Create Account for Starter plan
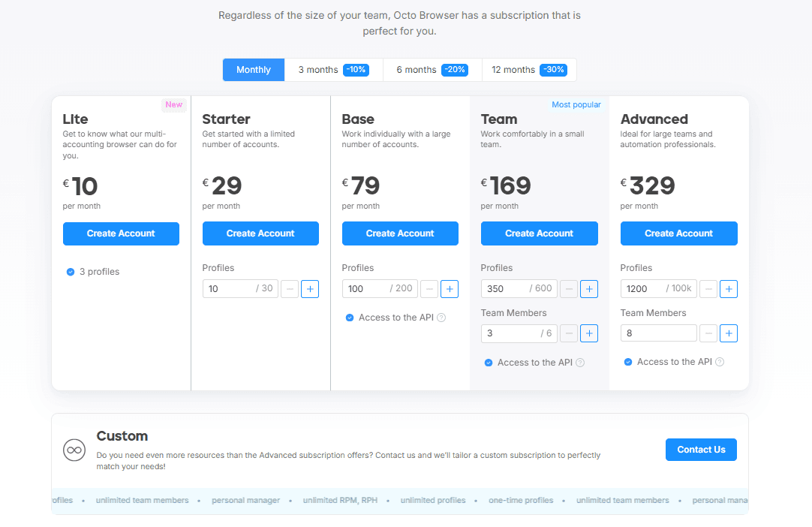 tap(260, 233)
